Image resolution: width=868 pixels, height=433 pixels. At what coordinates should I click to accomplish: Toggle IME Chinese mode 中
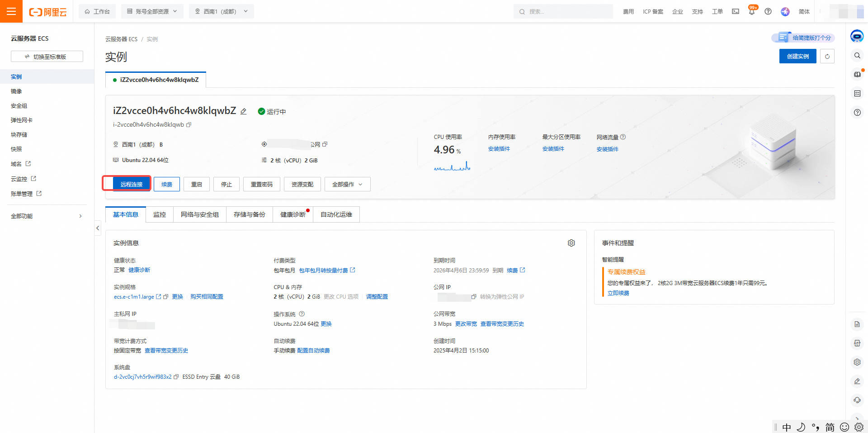click(x=787, y=427)
